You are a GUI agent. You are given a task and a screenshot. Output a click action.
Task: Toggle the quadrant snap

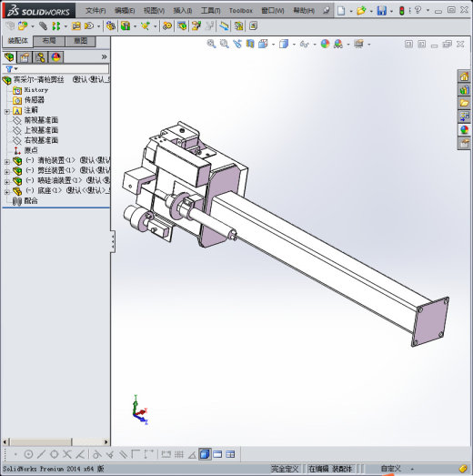tap(54, 454)
